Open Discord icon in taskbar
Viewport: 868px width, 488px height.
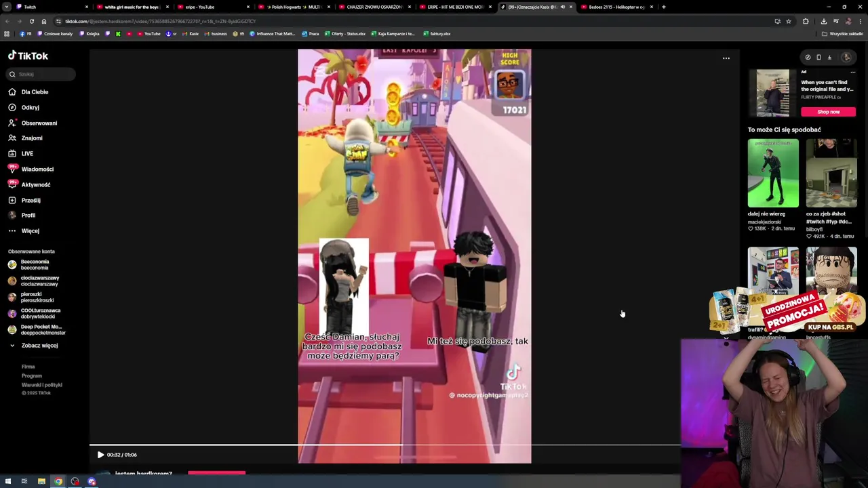(92, 481)
